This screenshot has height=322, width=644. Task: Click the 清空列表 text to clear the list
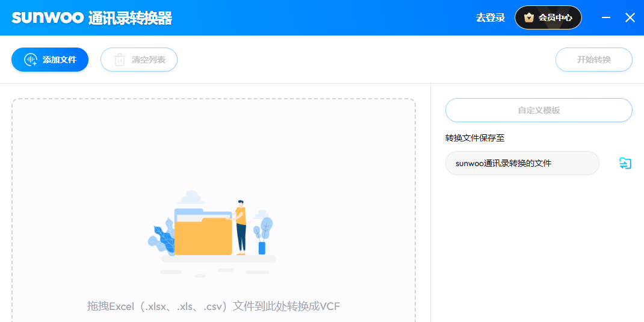click(x=149, y=60)
